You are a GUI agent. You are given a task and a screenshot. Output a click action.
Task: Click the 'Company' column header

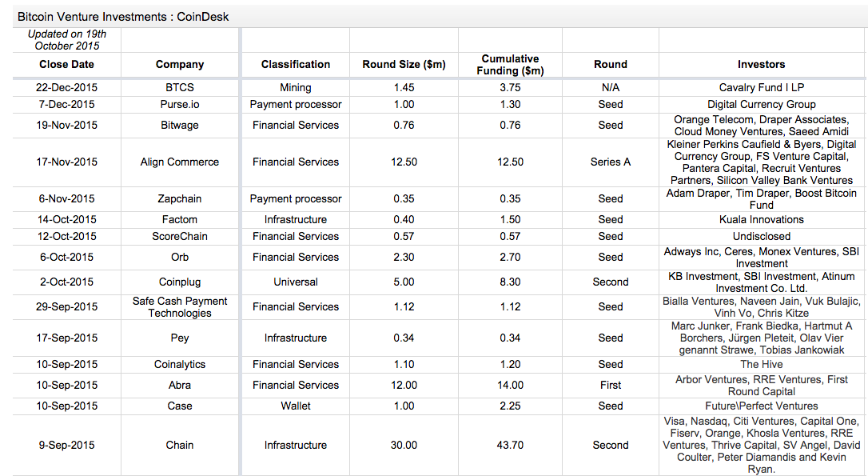(x=180, y=64)
